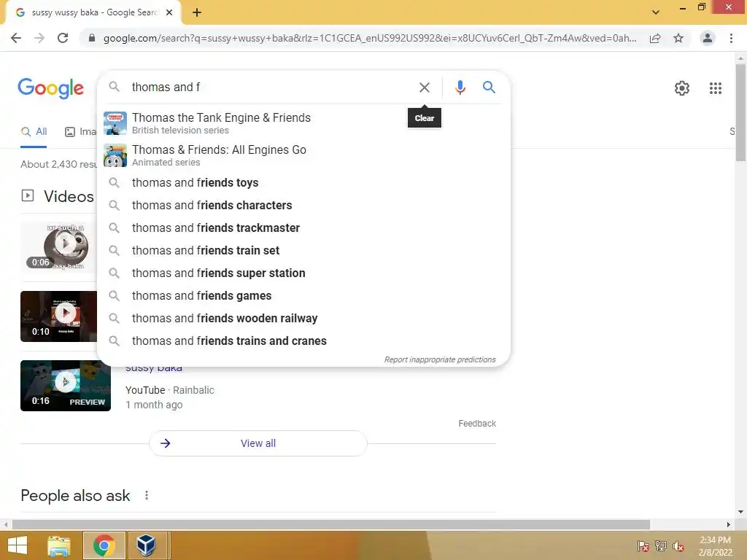Click the Videos section icon
Viewport: 747px width, 560px height.
28,195
